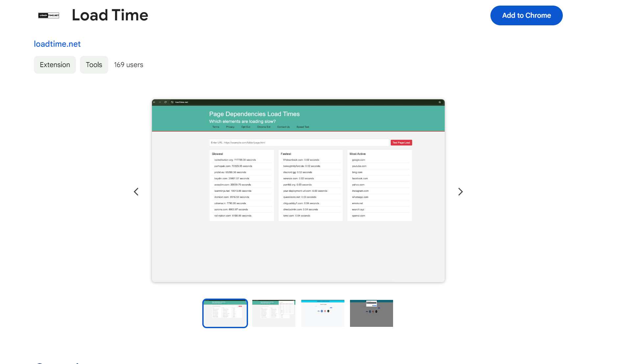Click the 'Page Dependencies Load Times' heading in preview
Screen dimensions: 622x364
tap(254, 114)
